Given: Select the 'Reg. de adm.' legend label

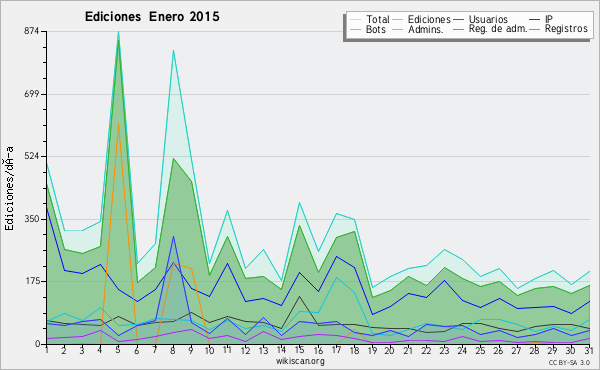Looking at the screenshot, I should point(498,29).
